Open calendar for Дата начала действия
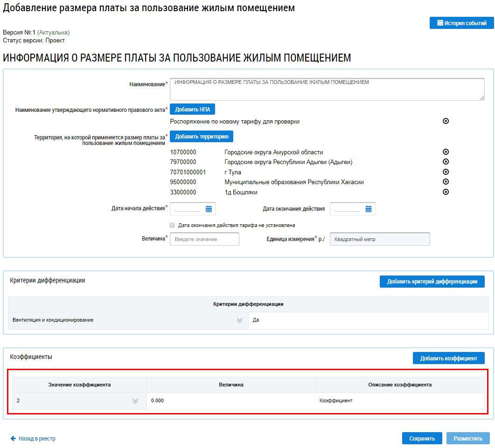 [209, 209]
